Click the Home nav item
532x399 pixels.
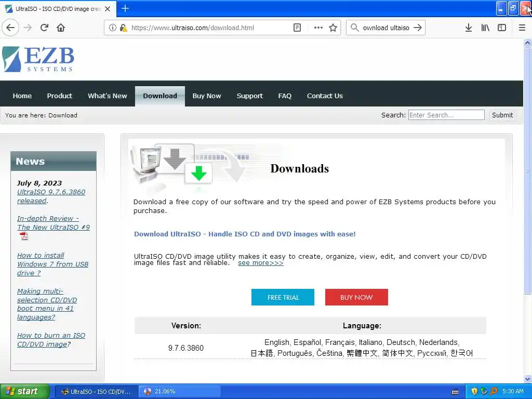tap(22, 96)
